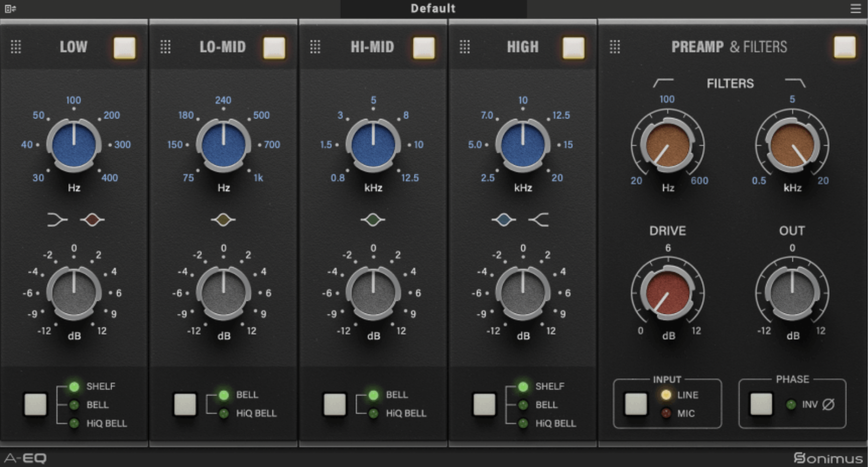The width and height of the screenshot is (868, 467).
Task: Open the Default preset selector
Action: pyautogui.click(x=434, y=8)
